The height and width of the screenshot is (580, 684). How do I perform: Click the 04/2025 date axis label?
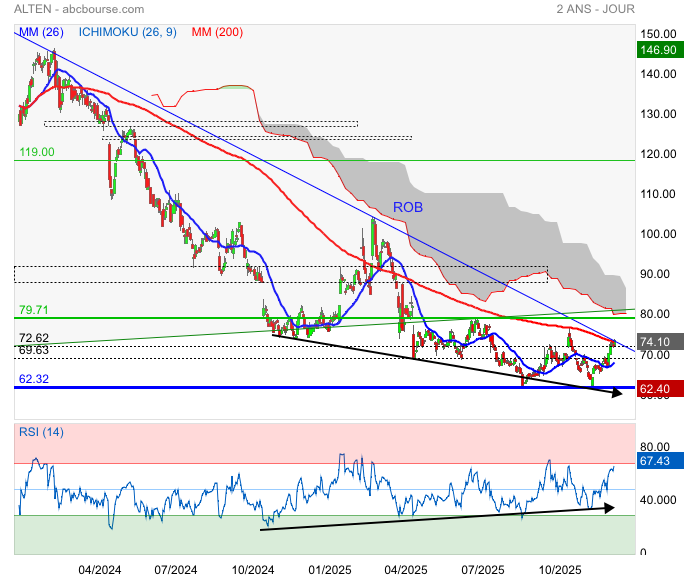coord(406,570)
